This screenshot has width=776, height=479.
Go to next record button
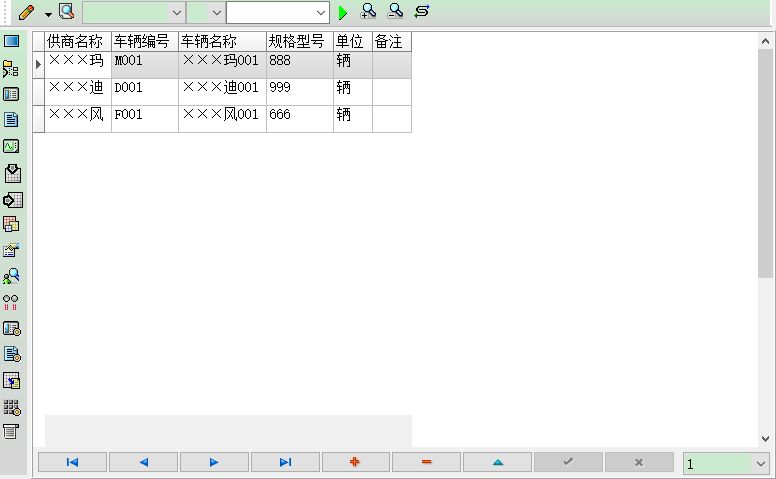tap(214, 462)
